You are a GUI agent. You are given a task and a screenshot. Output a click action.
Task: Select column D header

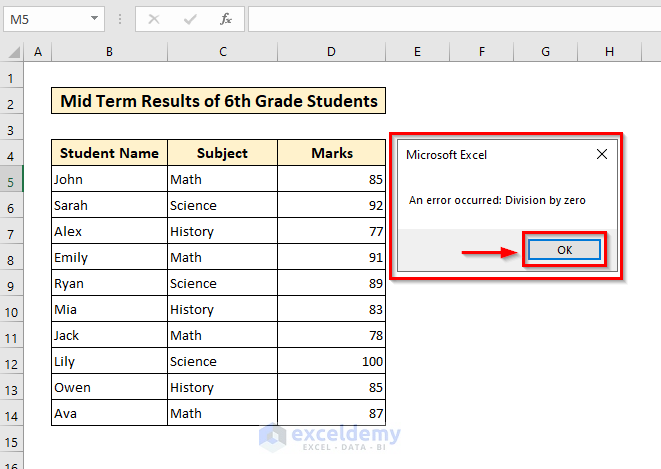point(331,51)
